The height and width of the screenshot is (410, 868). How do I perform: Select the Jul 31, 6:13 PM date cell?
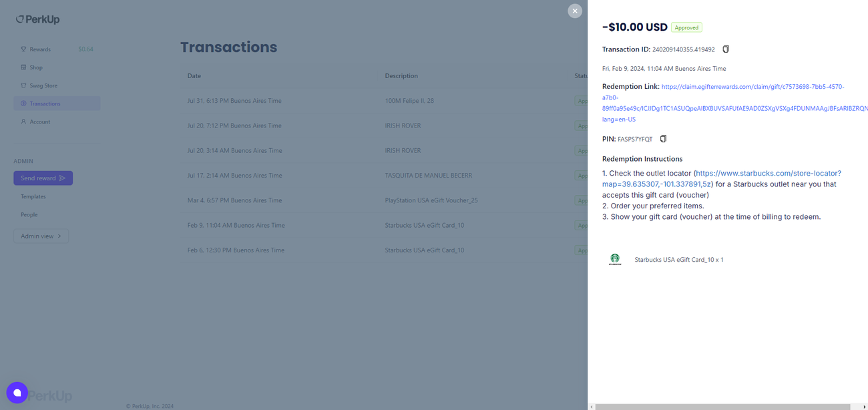tap(234, 101)
